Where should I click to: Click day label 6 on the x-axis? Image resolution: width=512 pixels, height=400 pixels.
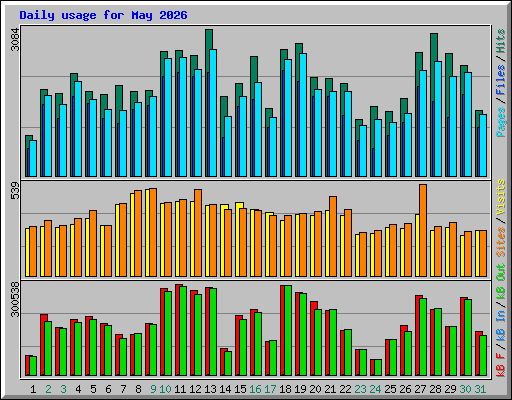108,389
